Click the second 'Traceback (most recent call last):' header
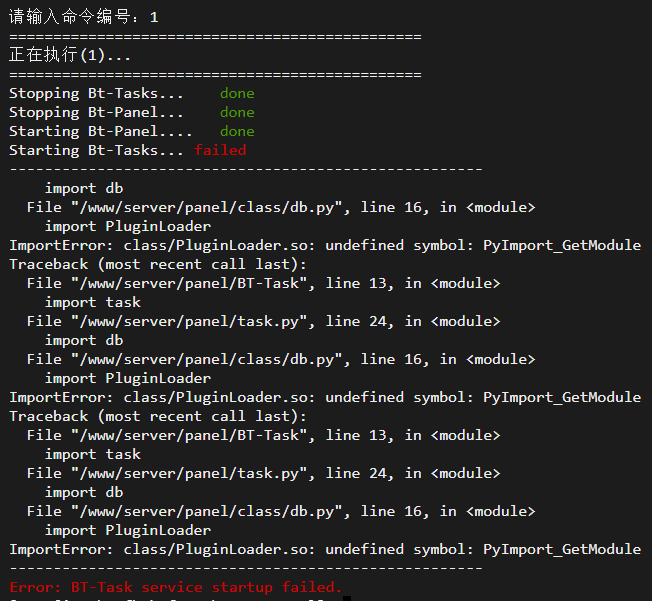The width and height of the screenshot is (652, 601). coord(158,416)
